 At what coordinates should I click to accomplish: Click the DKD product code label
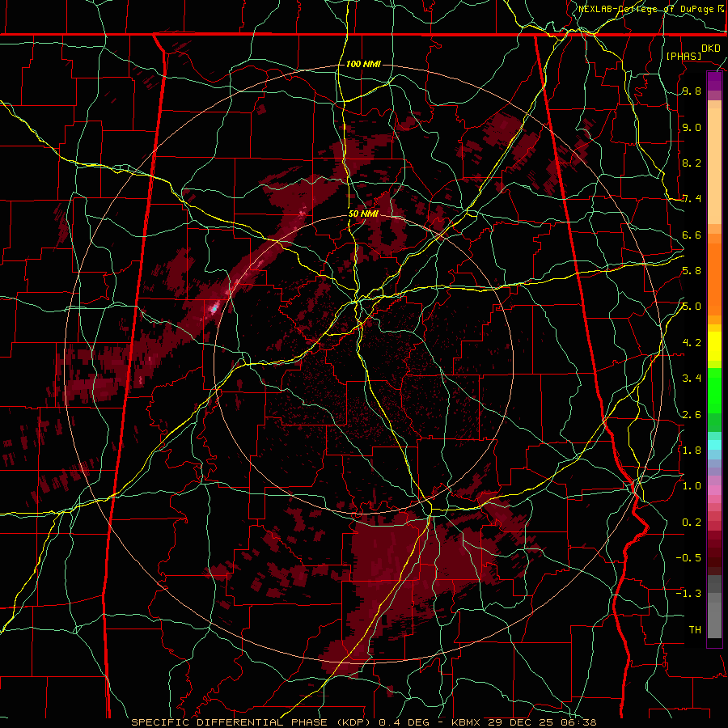click(x=711, y=48)
